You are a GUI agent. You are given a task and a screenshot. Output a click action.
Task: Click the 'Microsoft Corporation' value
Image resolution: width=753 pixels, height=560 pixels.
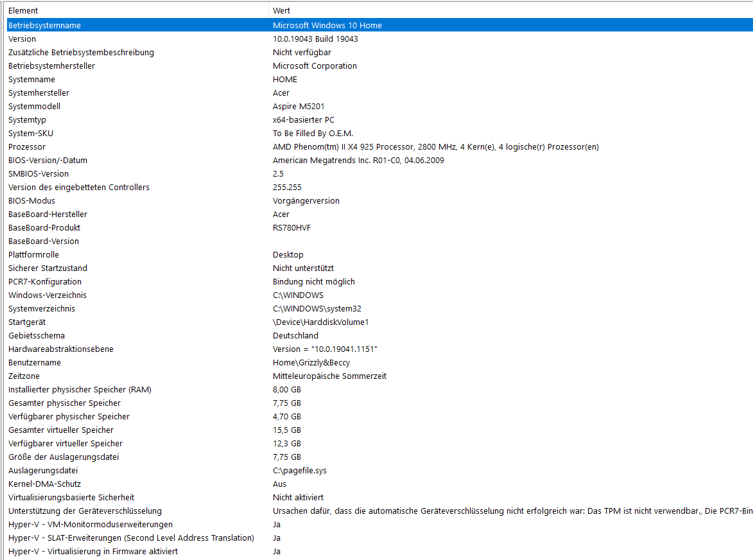pyautogui.click(x=315, y=66)
